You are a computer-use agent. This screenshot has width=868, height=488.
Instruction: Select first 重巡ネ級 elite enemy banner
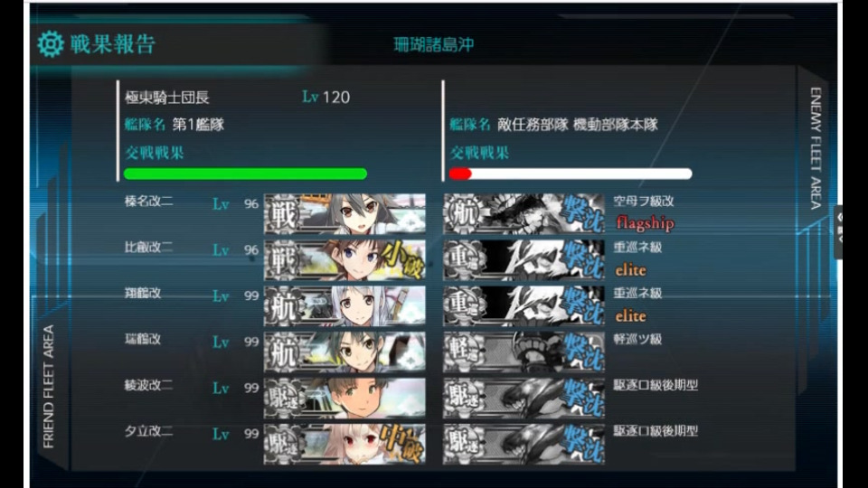click(x=524, y=259)
